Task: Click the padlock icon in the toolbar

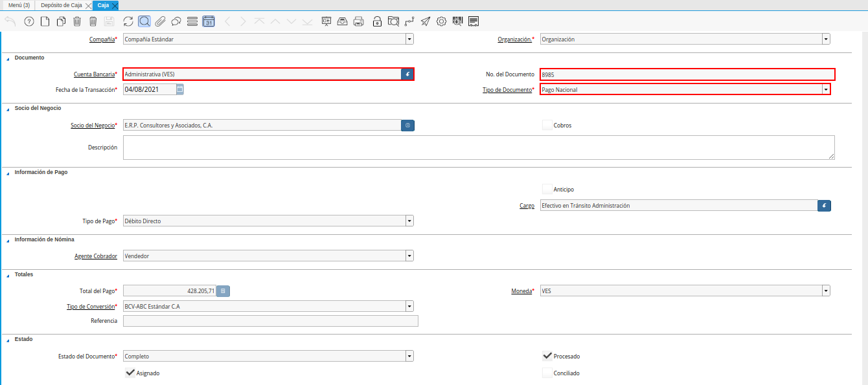Action: (x=377, y=21)
